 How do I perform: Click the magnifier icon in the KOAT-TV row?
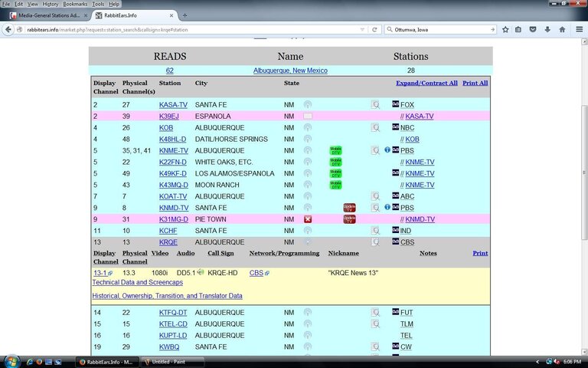(x=375, y=196)
